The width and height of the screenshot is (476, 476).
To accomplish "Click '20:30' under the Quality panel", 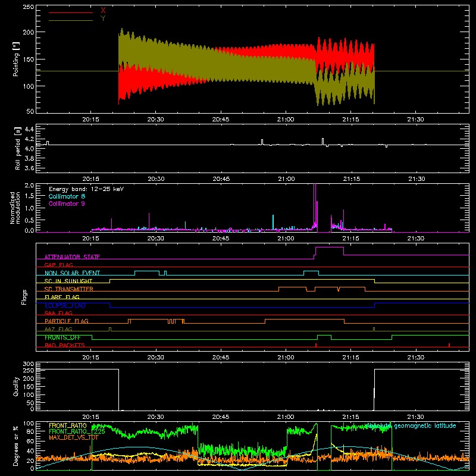I will click(x=155, y=417).
